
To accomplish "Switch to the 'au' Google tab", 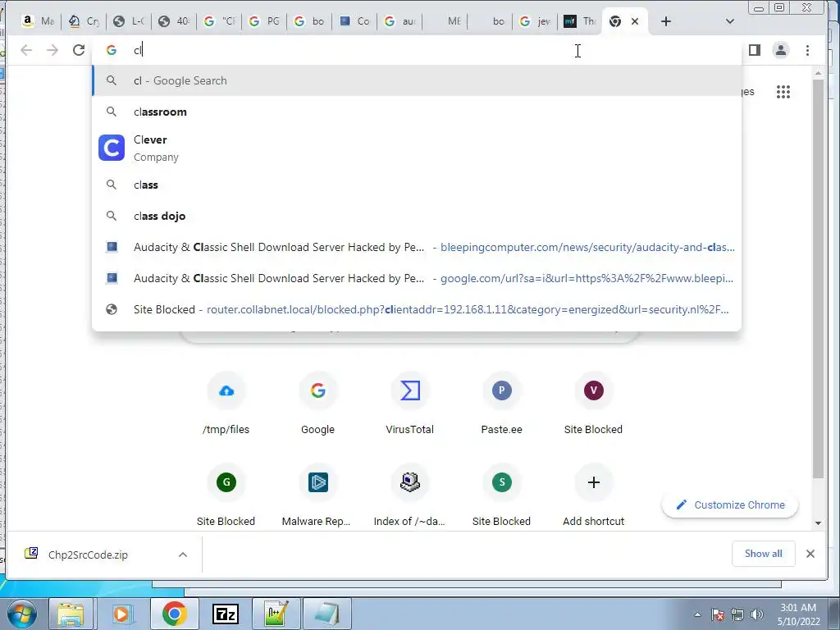I will pos(400,21).
